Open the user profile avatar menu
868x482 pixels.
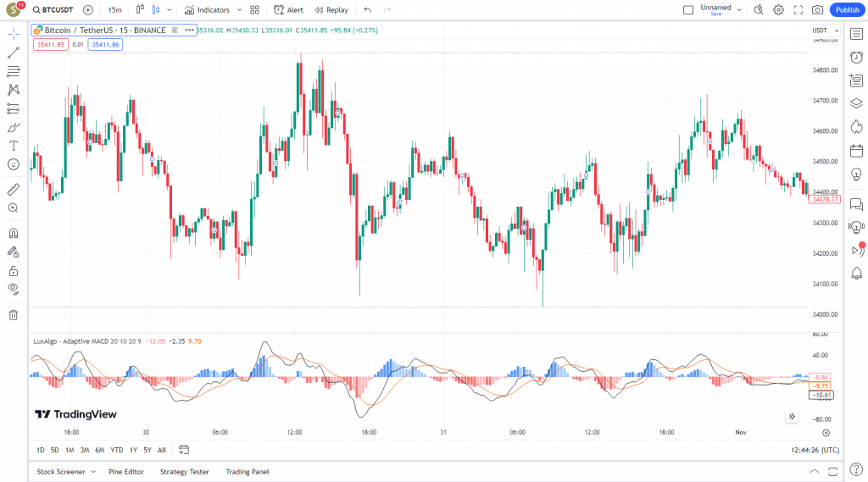click(14, 9)
